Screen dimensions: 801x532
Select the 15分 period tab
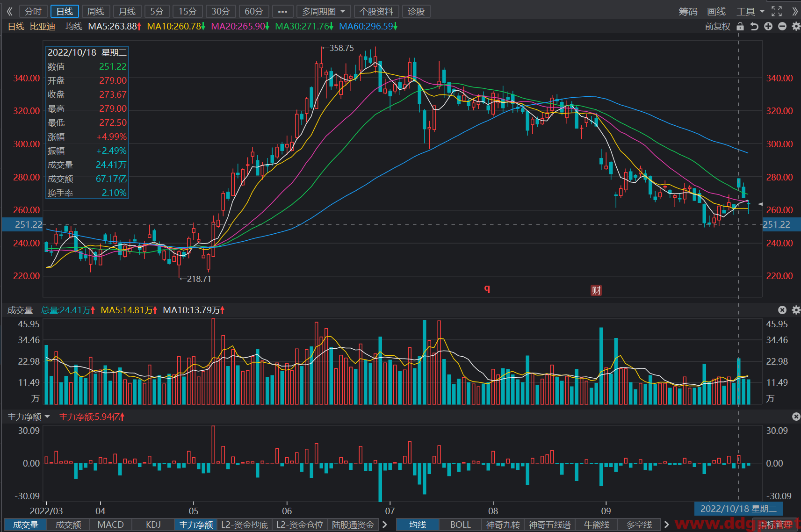point(188,11)
